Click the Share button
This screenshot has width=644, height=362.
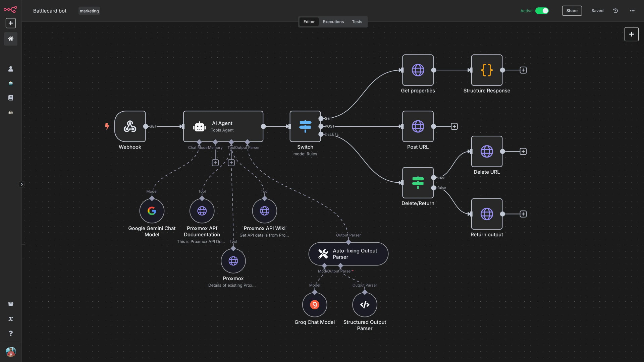(x=572, y=10)
